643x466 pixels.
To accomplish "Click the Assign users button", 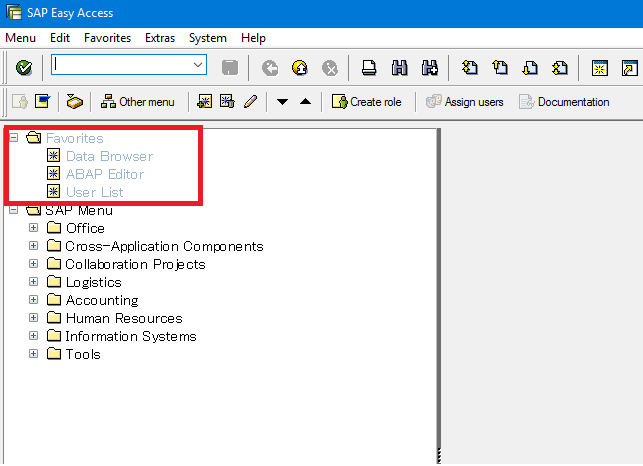I will tap(464, 102).
